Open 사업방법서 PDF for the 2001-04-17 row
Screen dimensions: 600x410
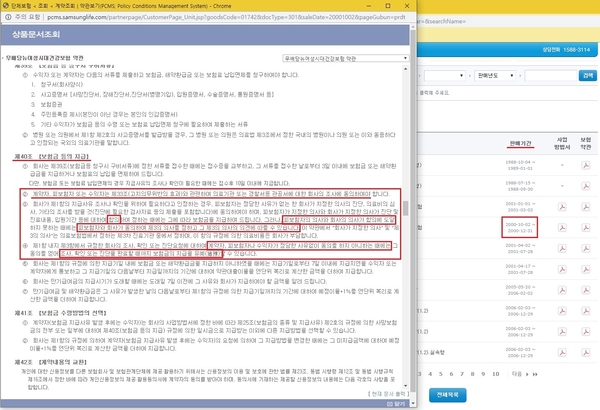coord(562,269)
